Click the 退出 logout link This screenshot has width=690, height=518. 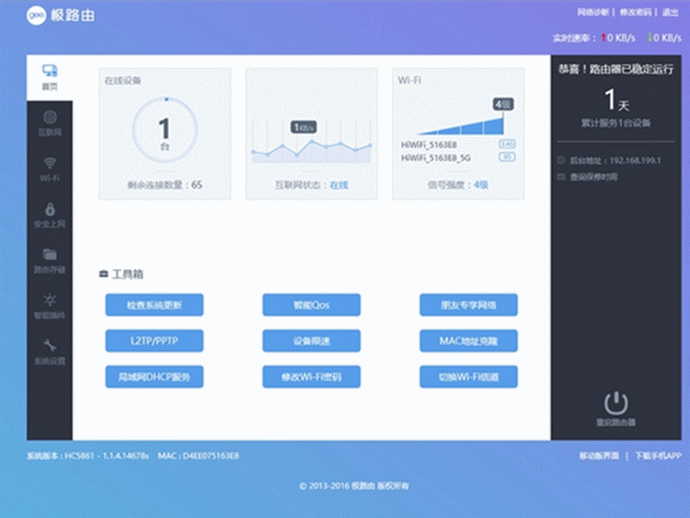click(x=672, y=13)
